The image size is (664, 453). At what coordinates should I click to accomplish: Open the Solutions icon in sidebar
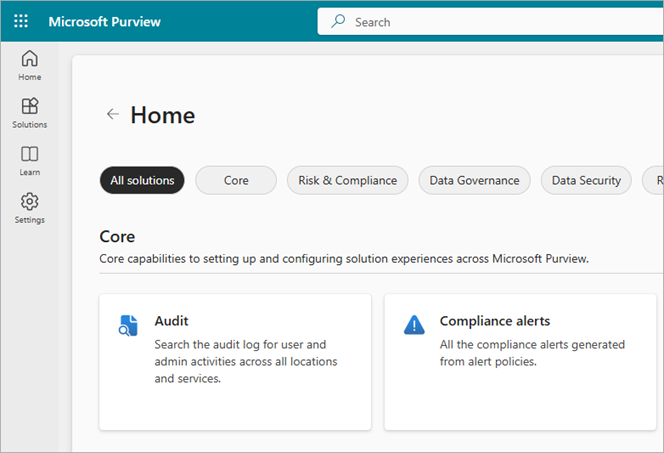pos(30,106)
